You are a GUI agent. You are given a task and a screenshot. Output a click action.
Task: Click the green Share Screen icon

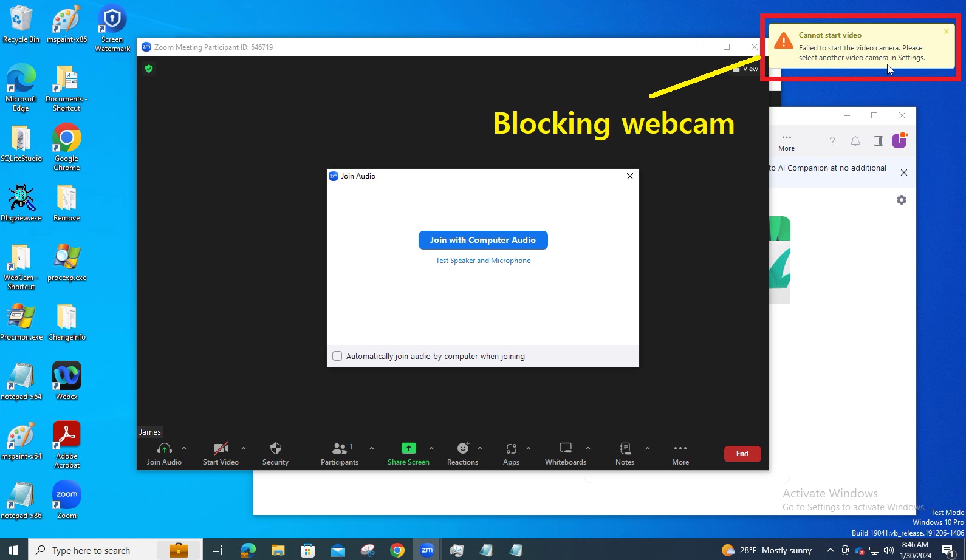tap(408, 448)
